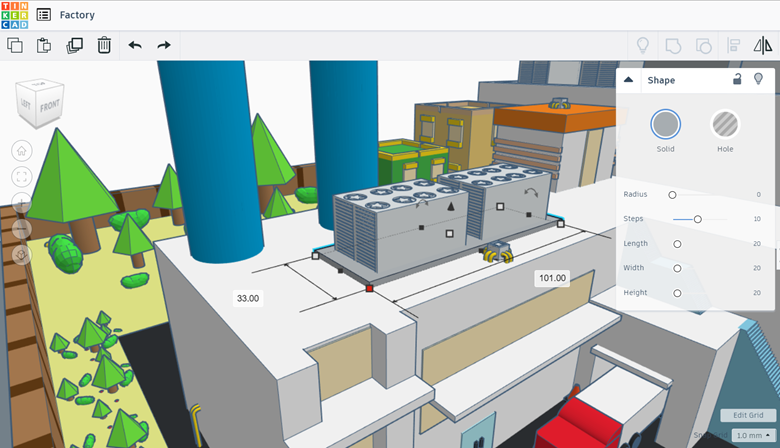Click the Home view button
The width and height of the screenshot is (780, 448).
[21, 151]
